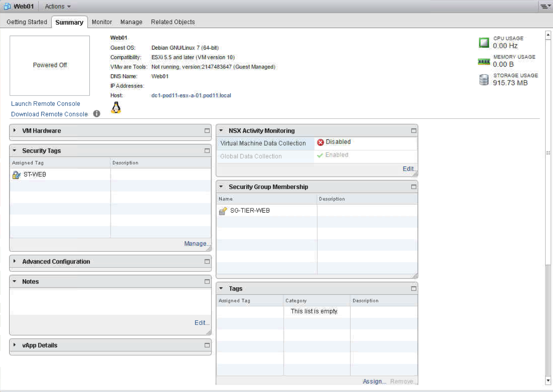Maximize the VM Hardware panel
The image size is (553, 392).
tap(207, 131)
